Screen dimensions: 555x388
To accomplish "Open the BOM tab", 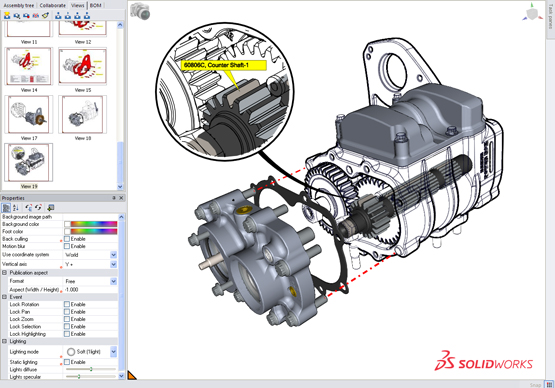I will pos(95,5).
